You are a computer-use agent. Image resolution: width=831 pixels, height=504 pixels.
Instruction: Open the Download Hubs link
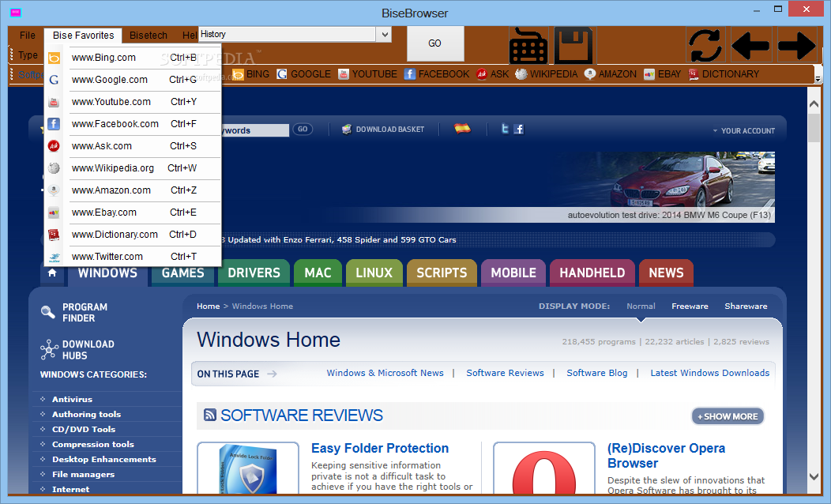click(77, 350)
